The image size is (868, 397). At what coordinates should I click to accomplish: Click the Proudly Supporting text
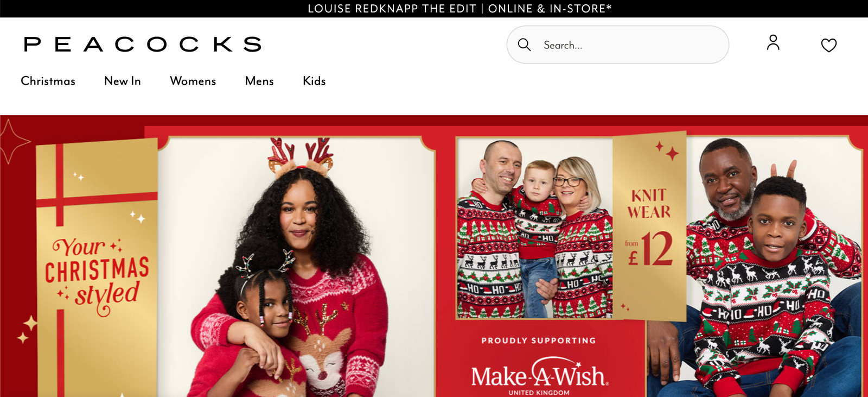pyautogui.click(x=539, y=341)
